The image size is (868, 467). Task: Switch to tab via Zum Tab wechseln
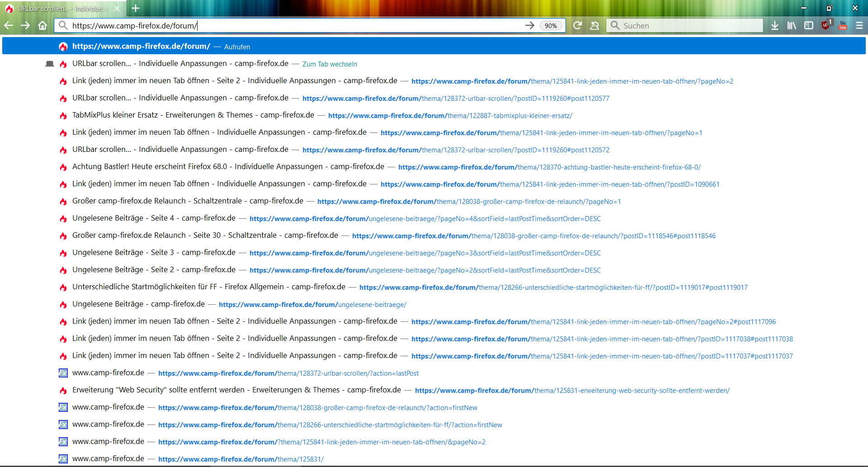click(330, 64)
